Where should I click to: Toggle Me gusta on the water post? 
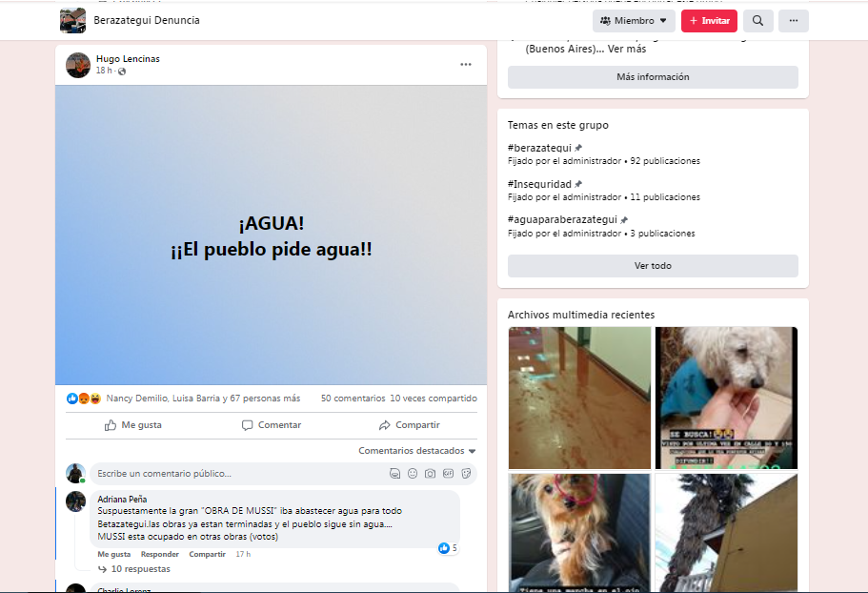pos(133,425)
